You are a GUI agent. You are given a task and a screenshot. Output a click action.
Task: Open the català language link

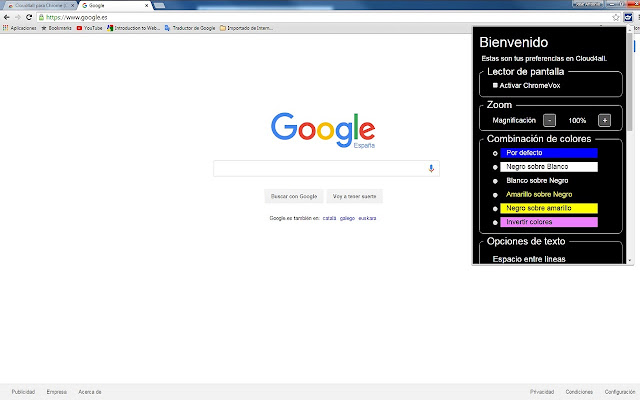click(x=329, y=218)
